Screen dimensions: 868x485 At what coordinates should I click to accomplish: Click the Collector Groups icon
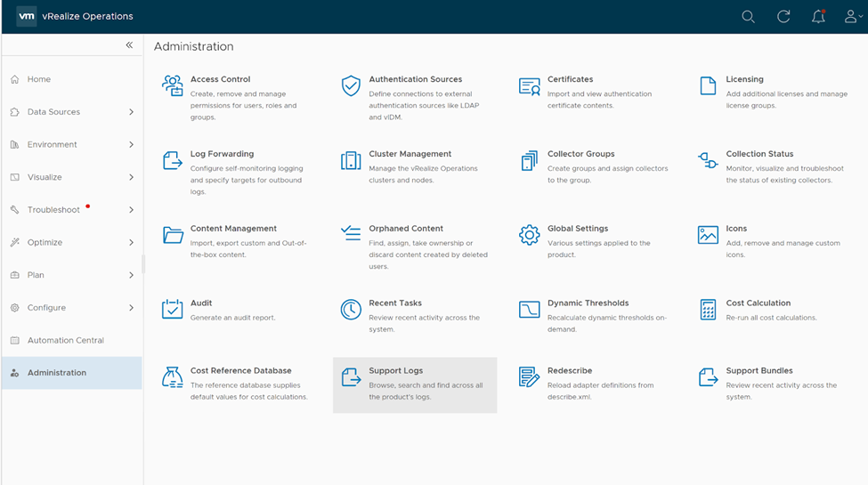tap(529, 160)
